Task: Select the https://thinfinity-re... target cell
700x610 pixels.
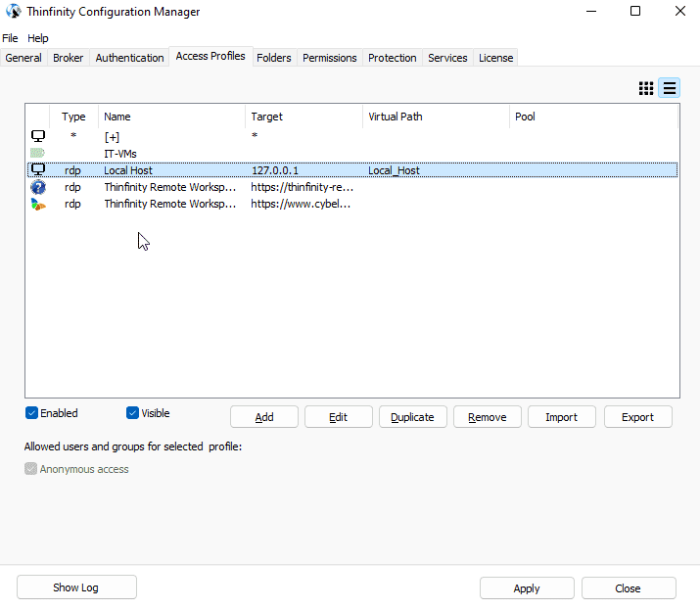Action: [302, 187]
